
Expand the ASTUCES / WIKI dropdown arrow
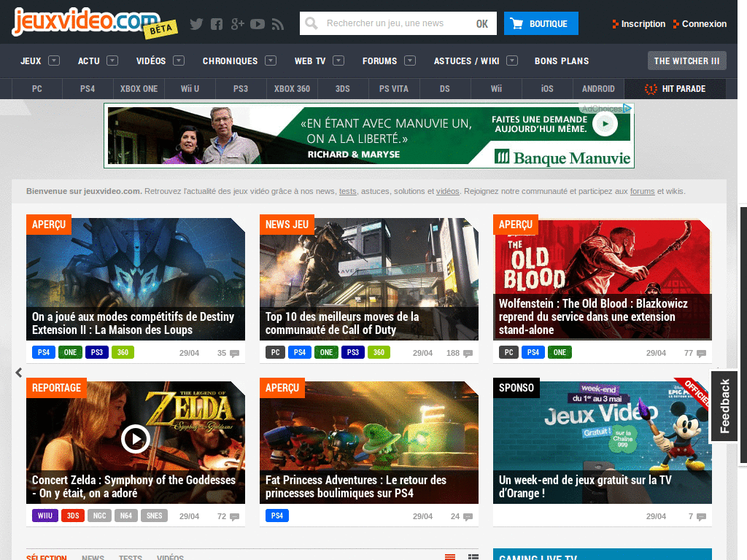512,61
